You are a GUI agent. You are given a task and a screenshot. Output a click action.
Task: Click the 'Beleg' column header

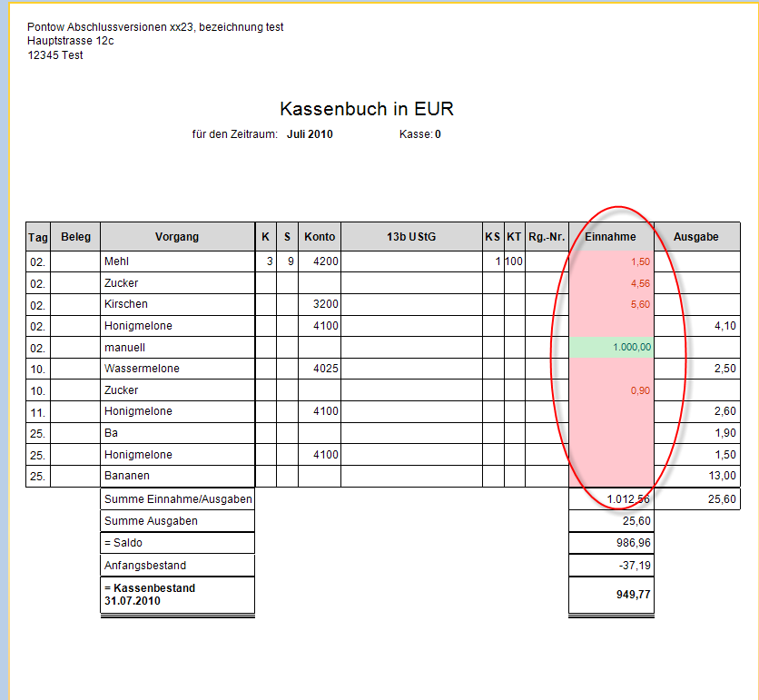pos(75,237)
